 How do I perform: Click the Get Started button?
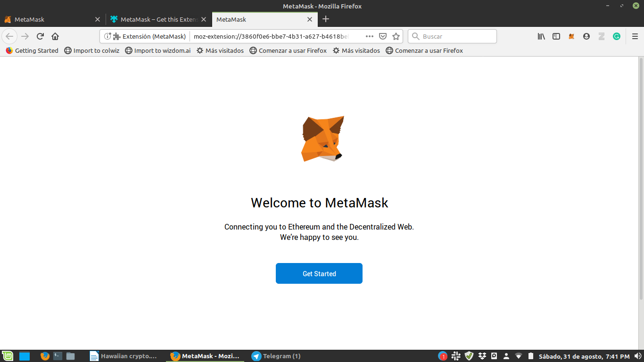pos(319,273)
